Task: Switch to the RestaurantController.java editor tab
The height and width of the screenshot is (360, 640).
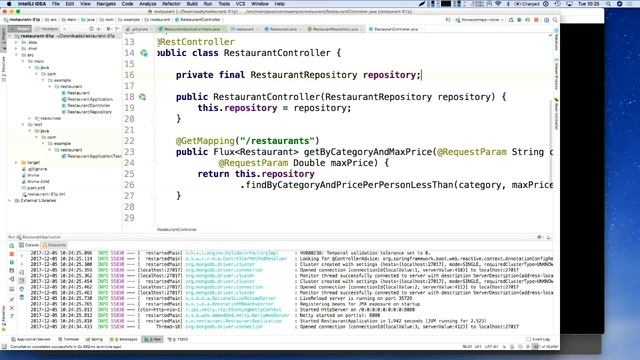Action: click(x=395, y=29)
